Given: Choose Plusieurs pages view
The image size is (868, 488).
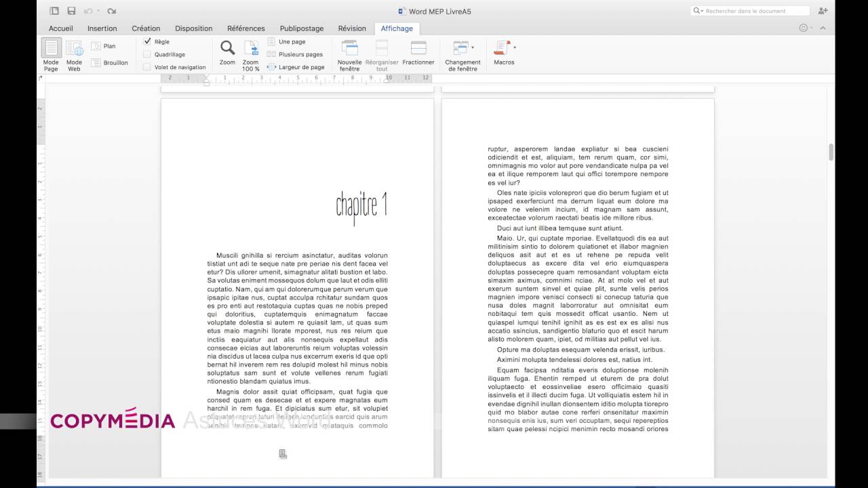Looking at the screenshot, I should coord(295,54).
